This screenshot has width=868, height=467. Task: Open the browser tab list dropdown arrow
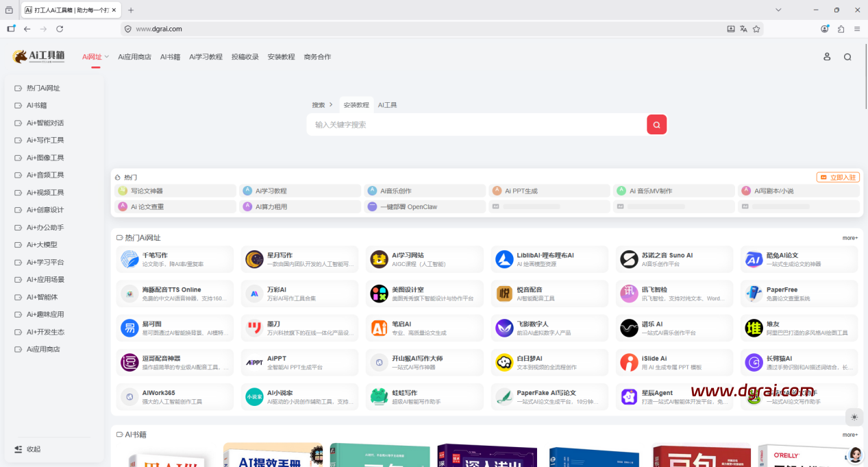(778, 10)
